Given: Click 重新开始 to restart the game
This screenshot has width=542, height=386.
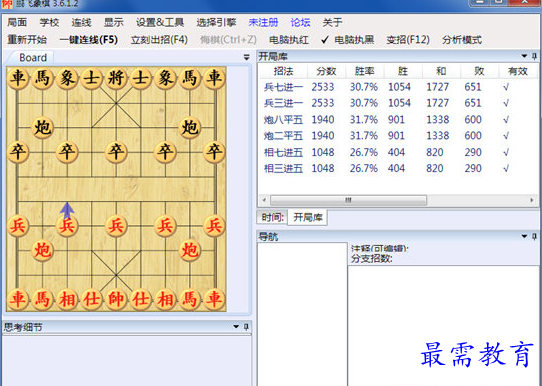Looking at the screenshot, I should (x=27, y=40).
